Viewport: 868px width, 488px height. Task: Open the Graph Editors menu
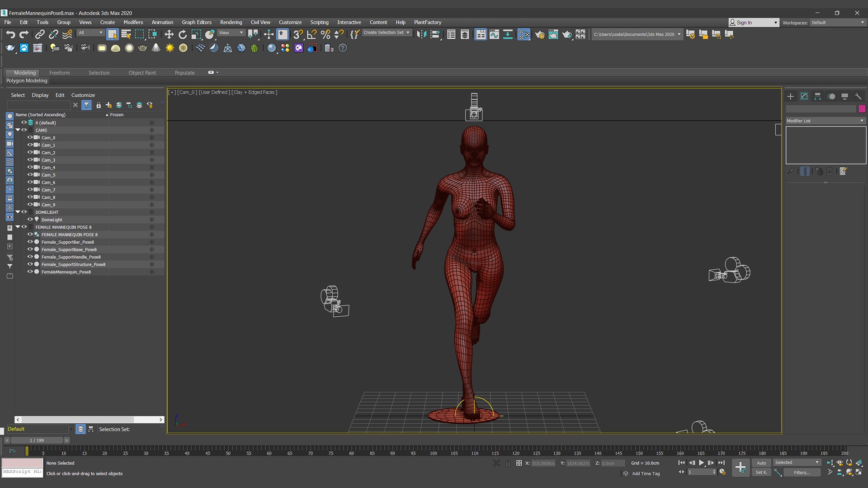point(197,22)
